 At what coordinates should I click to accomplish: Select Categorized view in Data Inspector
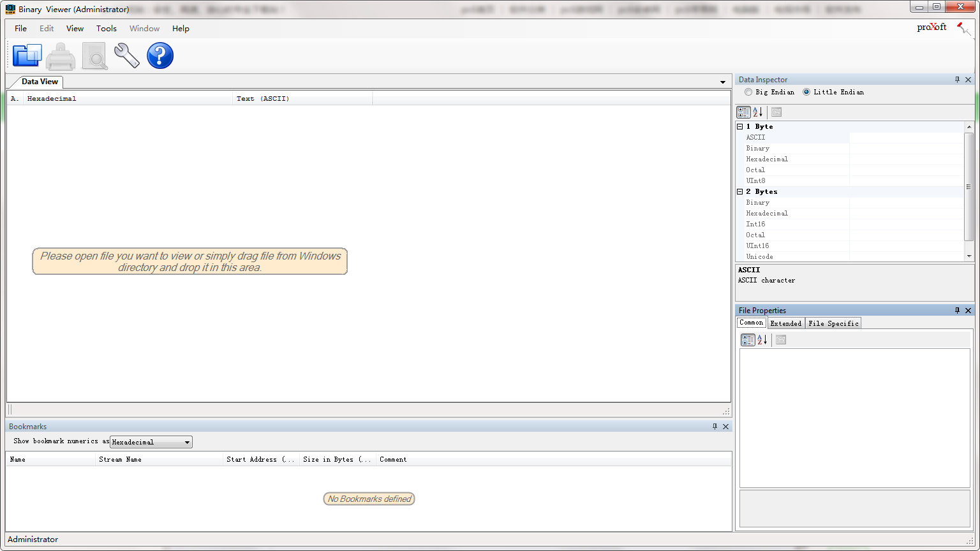(744, 112)
